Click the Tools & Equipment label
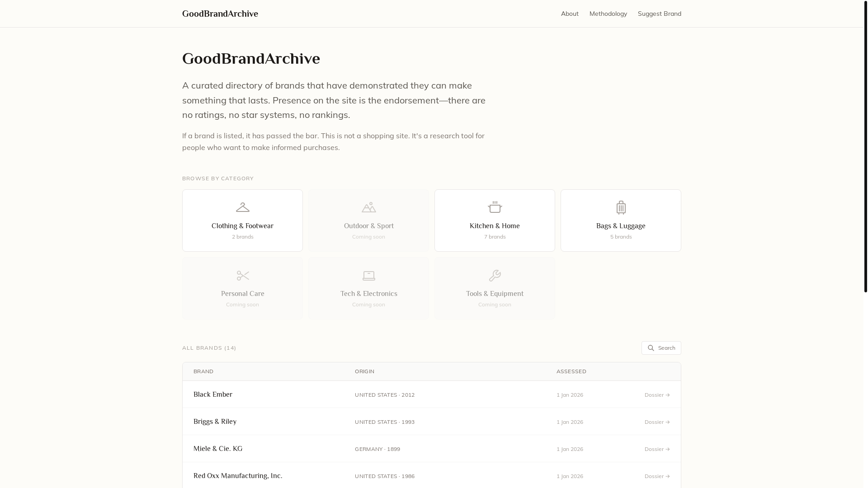The width and height of the screenshot is (868, 488). (495, 294)
